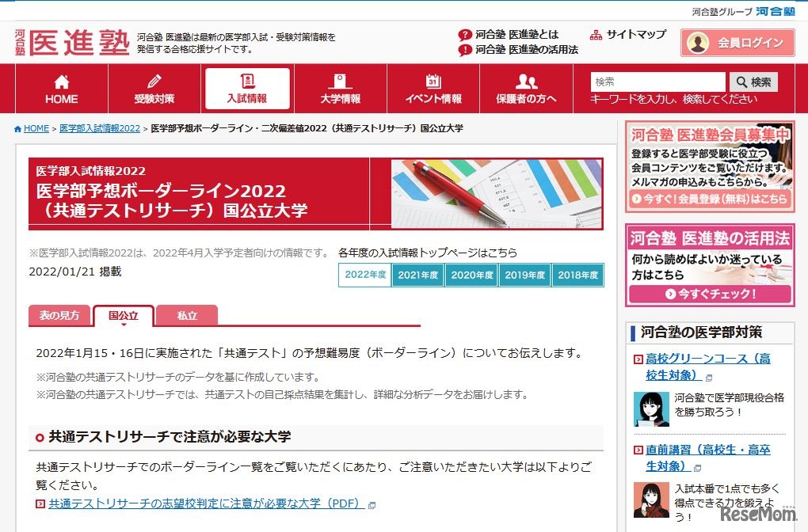808x532 pixels.
Task: Click the sitemap tree icon
Action: pyautogui.click(x=596, y=35)
